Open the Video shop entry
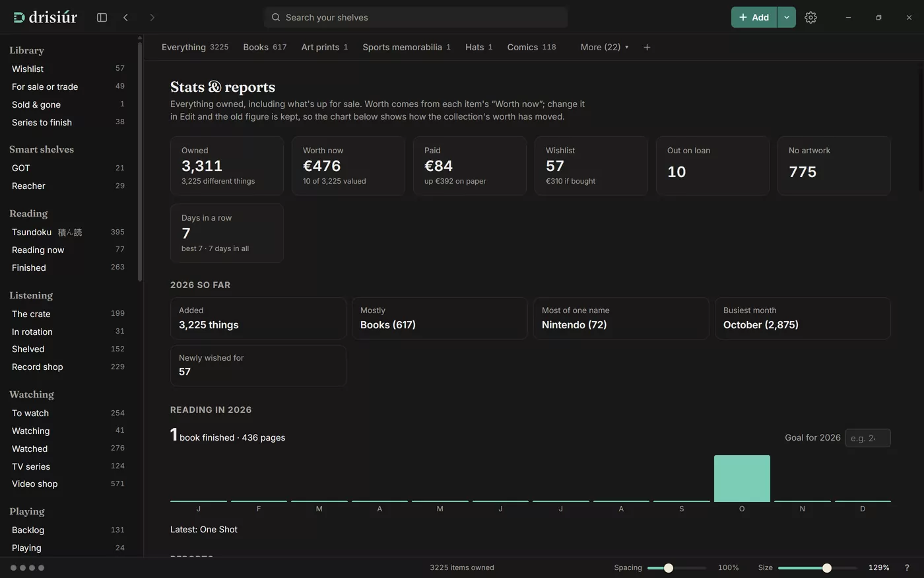 click(x=68, y=484)
